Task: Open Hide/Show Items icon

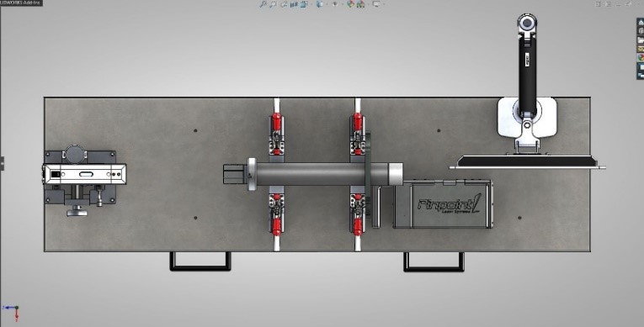Action: 334,4
